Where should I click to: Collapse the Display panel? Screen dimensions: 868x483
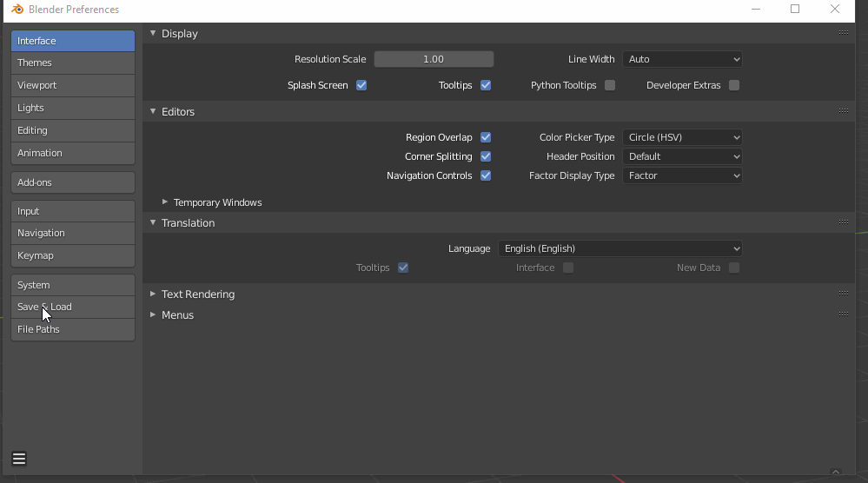[153, 33]
